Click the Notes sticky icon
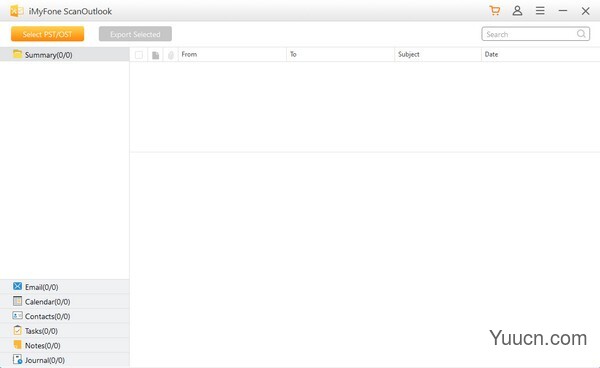Screen dimensions: 600x368 pyautogui.click(x=17, y=344)
